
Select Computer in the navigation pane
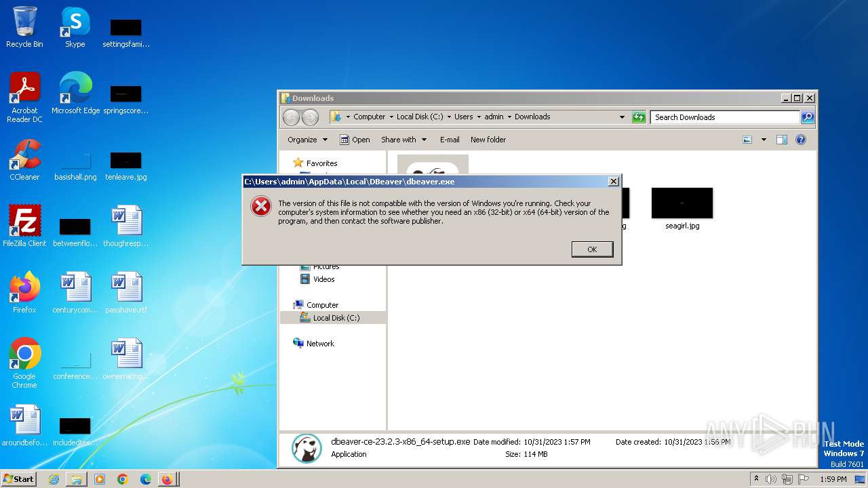pos(322,305)
